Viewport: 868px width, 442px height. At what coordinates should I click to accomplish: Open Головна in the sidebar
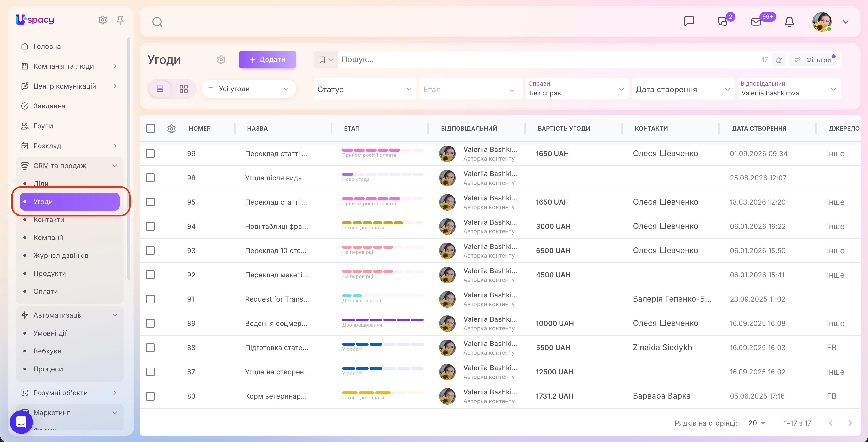coord(47,46)
